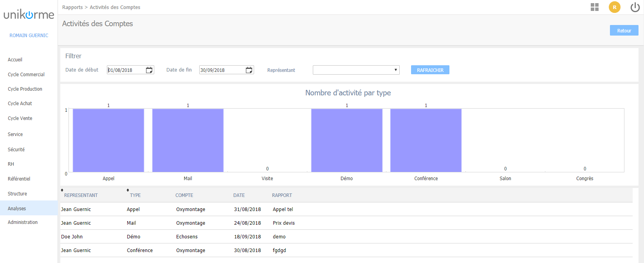Open the Cycle Commercial menu

tap(26, 75)
